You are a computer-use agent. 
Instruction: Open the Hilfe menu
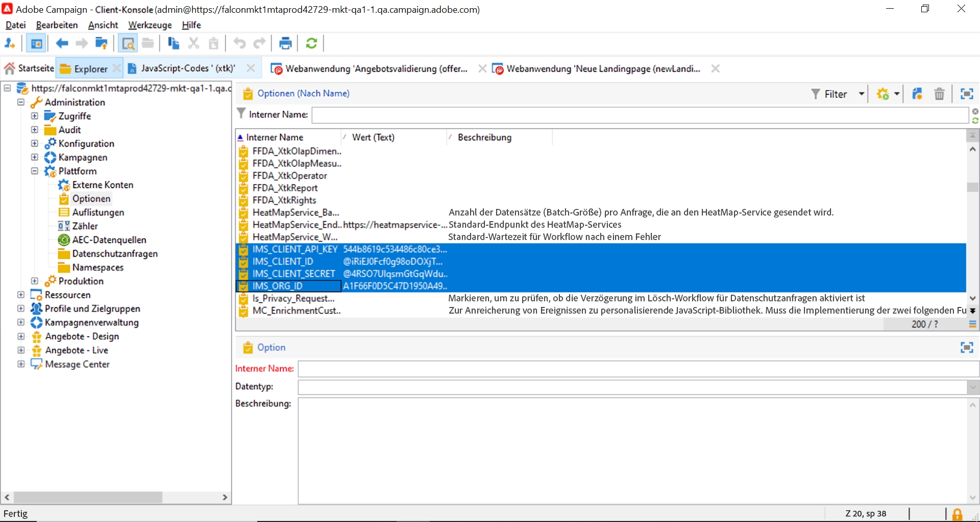click(x=191, y=25)
